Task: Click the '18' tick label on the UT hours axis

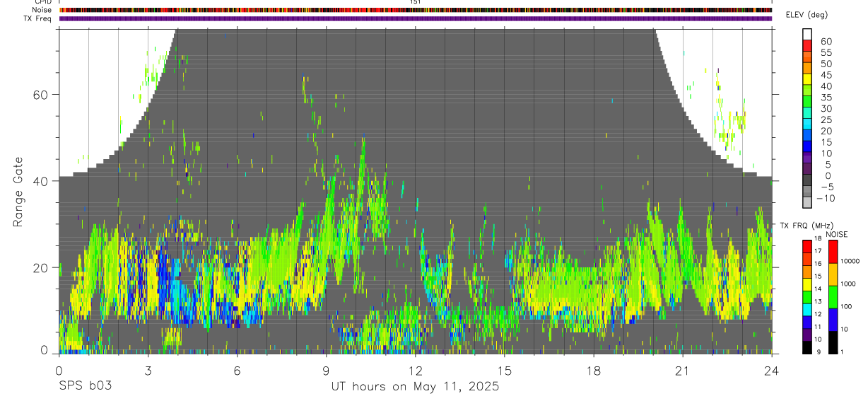Action: pyautogui.click(x=594, y=371)
